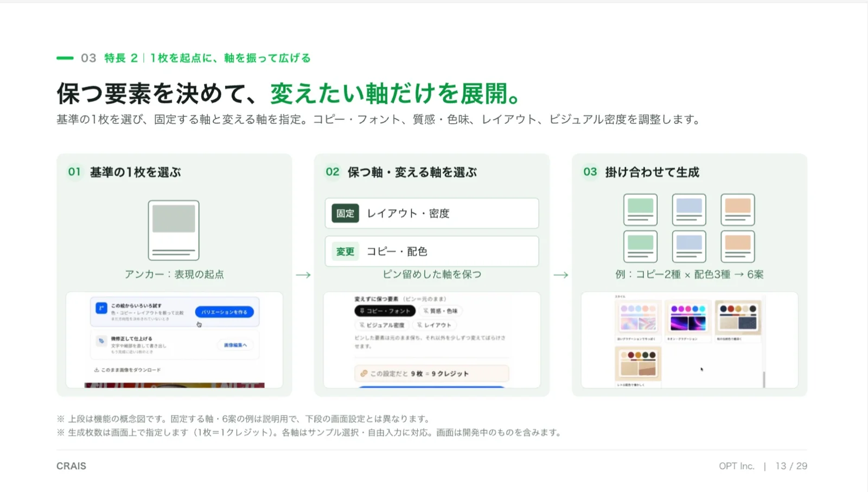Viewport: 868px width, 492px height.
Task: Click the OPT Inc. footer text
Action: [x=736, y=466]
